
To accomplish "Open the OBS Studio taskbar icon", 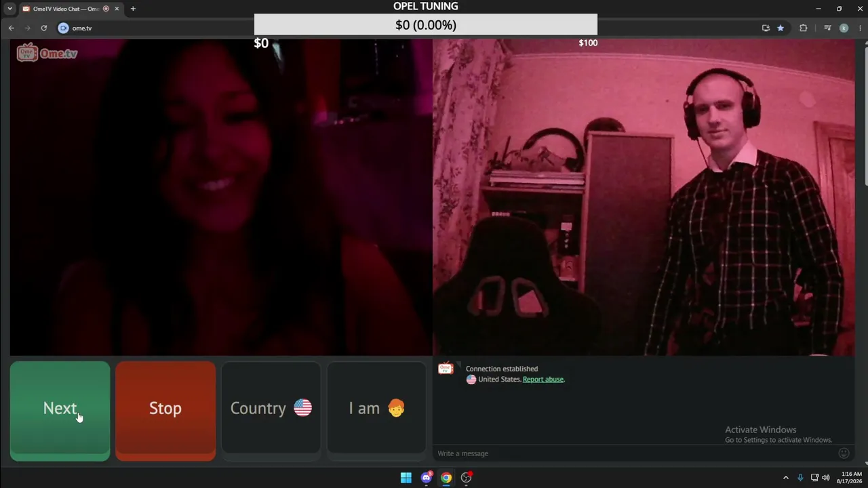I will tap(467, 478).
